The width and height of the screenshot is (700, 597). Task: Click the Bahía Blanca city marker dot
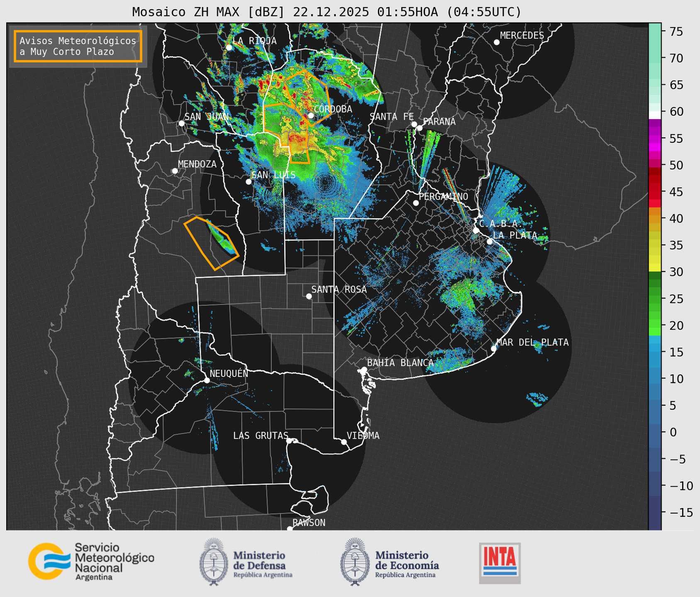click(364, 369)
